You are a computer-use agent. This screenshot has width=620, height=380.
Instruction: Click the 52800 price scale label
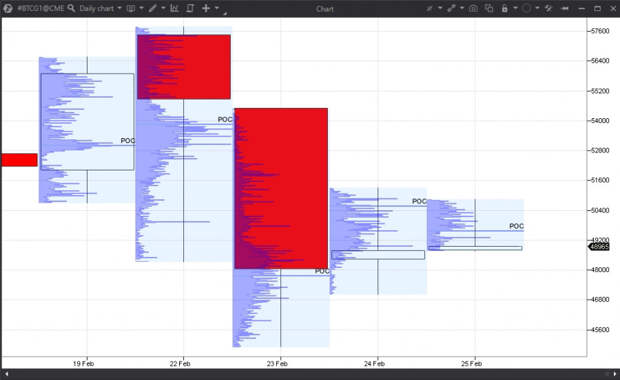pyautogui.click(x=600, y=150)
